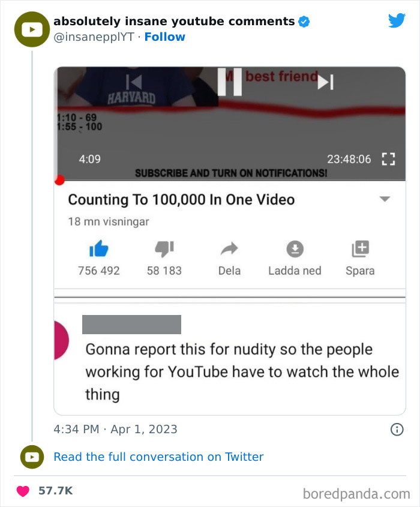Click the YouTube channel avatar
The width and height of the screenshot is (420, 507).
click(31, 29)
